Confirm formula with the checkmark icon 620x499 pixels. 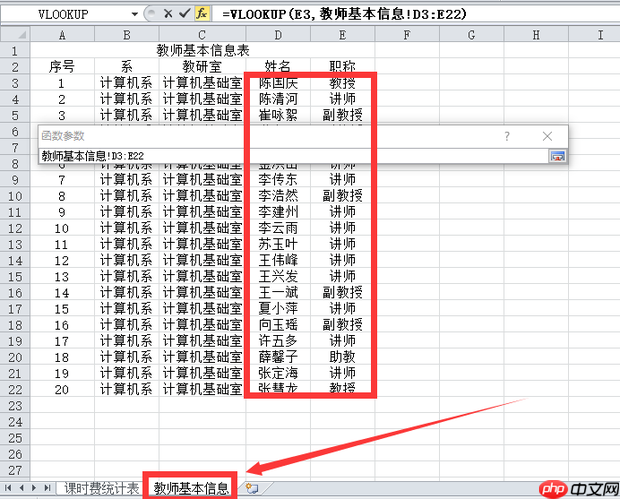[184, 14]
